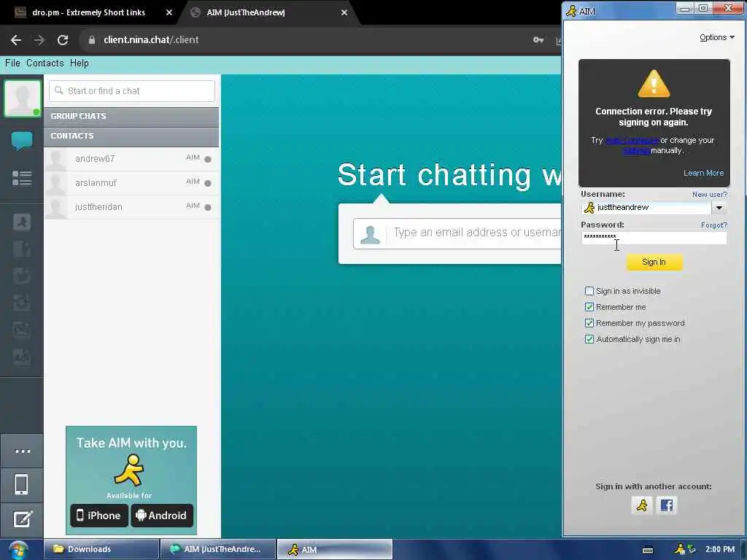Open the contact list view icon in sidebar

coord(22,178)
